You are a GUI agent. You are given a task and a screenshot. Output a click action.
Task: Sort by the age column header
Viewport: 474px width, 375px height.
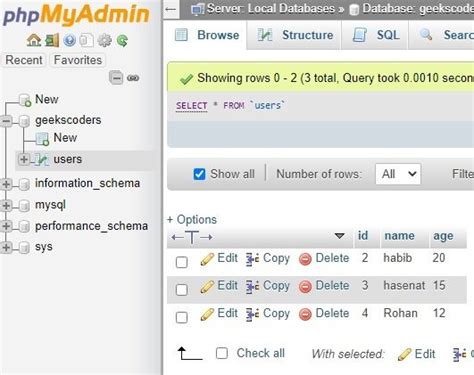click(x=443, y=236)
